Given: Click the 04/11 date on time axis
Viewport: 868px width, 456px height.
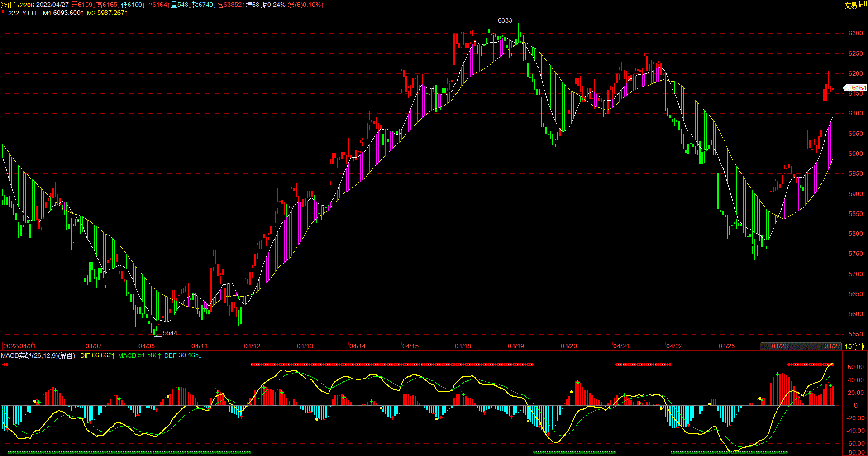Looking at the screenshot, I should click(199, 346).
